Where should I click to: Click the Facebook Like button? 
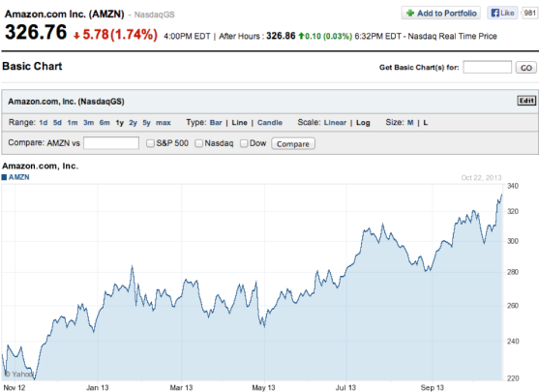pos(502,14)
